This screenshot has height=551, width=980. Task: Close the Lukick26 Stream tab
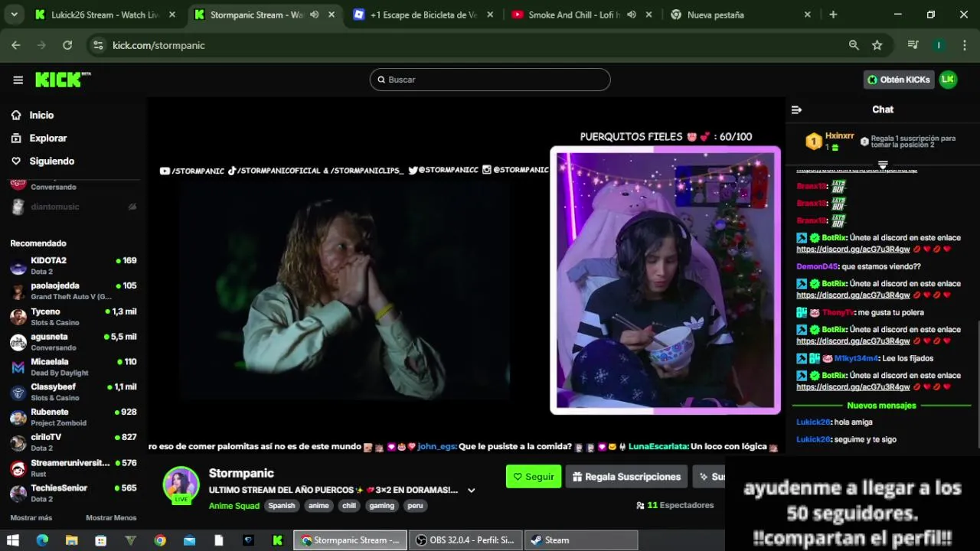tap(172, 15)
